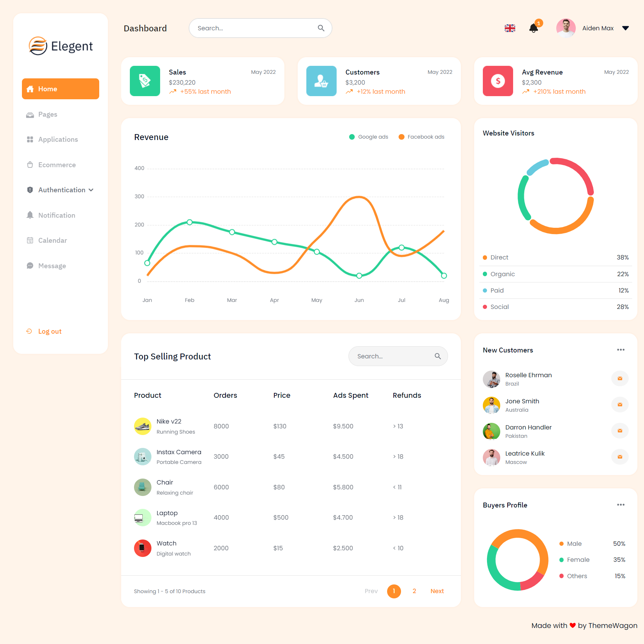
Task: Toggle the Facebook ads legend item
Action: tap(422, 137)
